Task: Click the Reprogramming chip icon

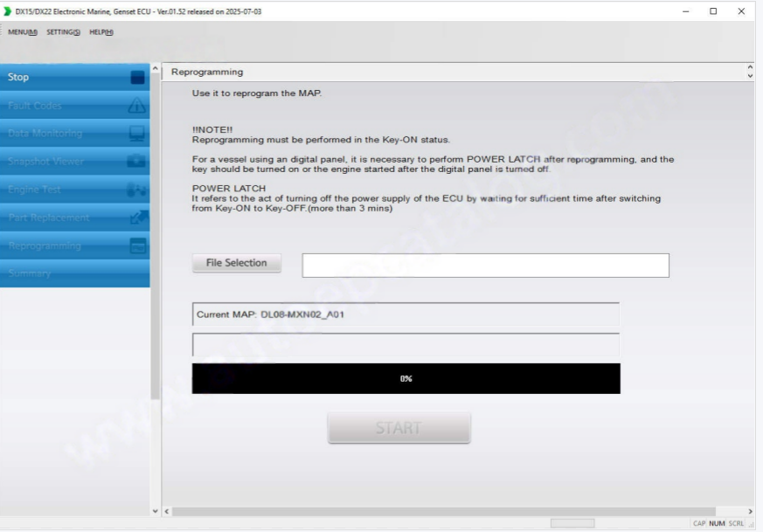Action: coord(137,246)
